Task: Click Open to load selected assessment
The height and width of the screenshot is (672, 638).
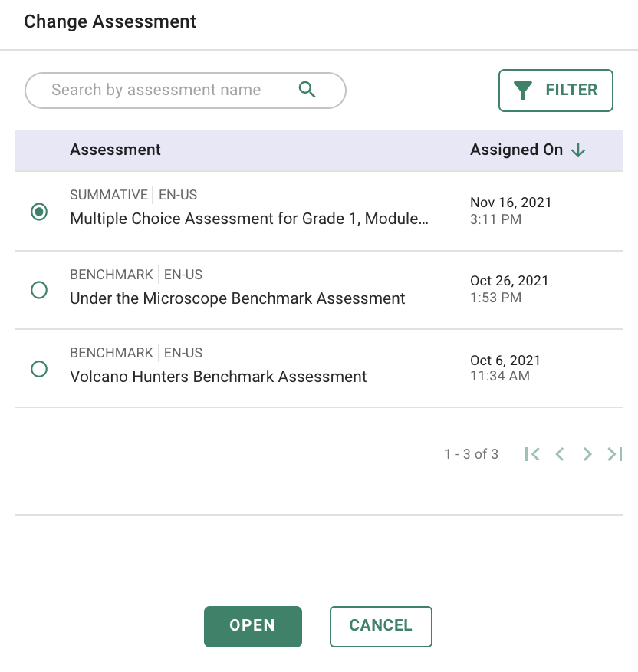Action: (x=253, y=626)
